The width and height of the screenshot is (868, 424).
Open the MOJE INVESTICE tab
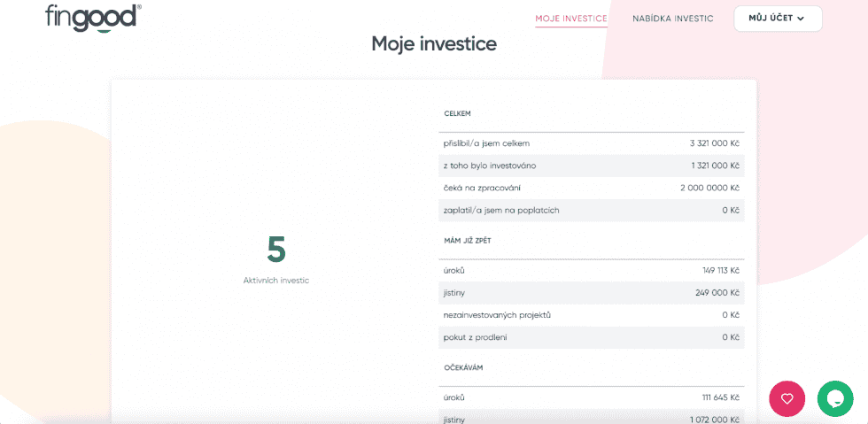[x=571, y=19]
